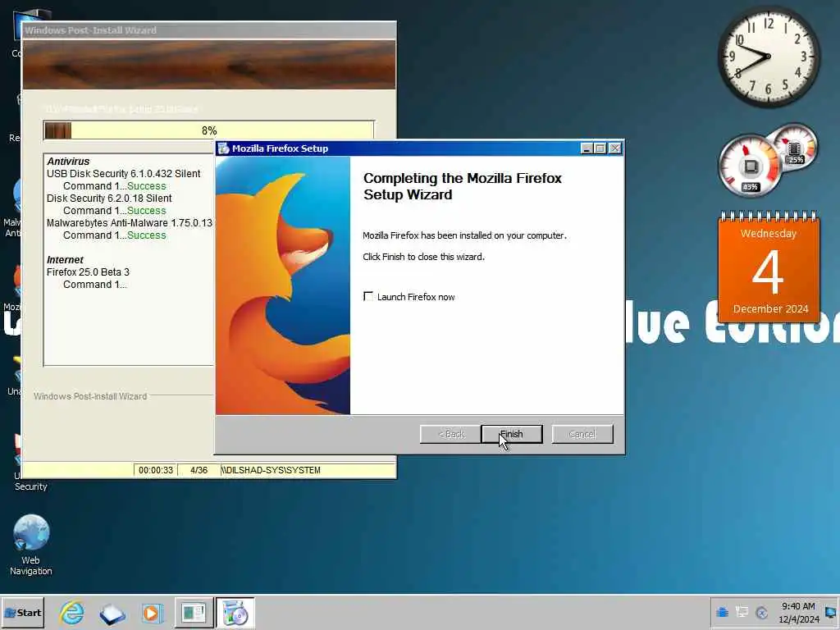
Task: Switch to Post-Install Wizard taskbar button
Action: click(194, 612)
